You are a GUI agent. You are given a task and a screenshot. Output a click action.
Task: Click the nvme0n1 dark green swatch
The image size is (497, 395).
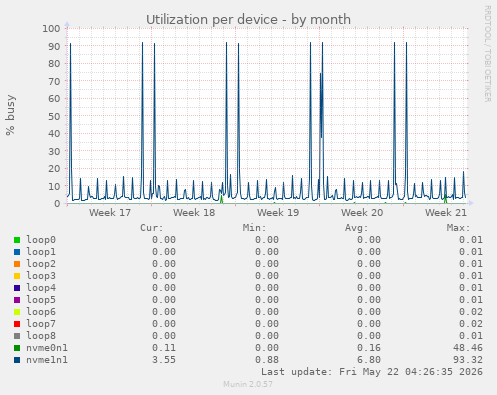click(17, 348)
